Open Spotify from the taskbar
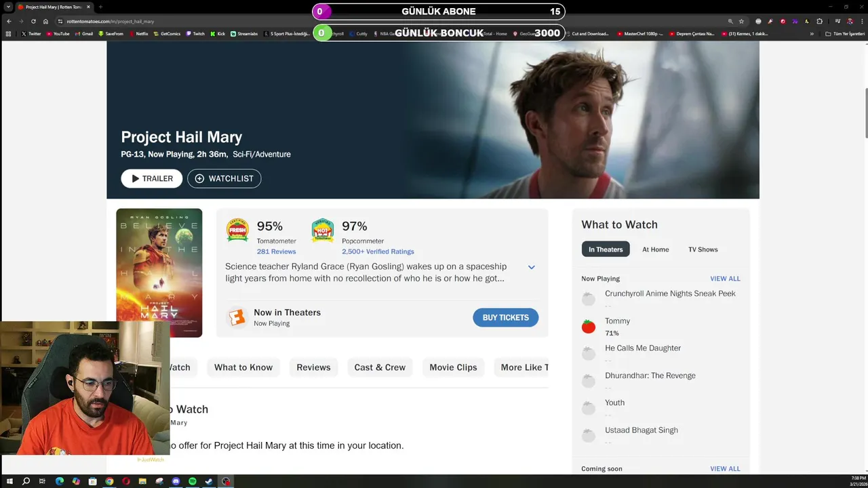Screen dimensions: 868x488 click(x=193, y=481)
